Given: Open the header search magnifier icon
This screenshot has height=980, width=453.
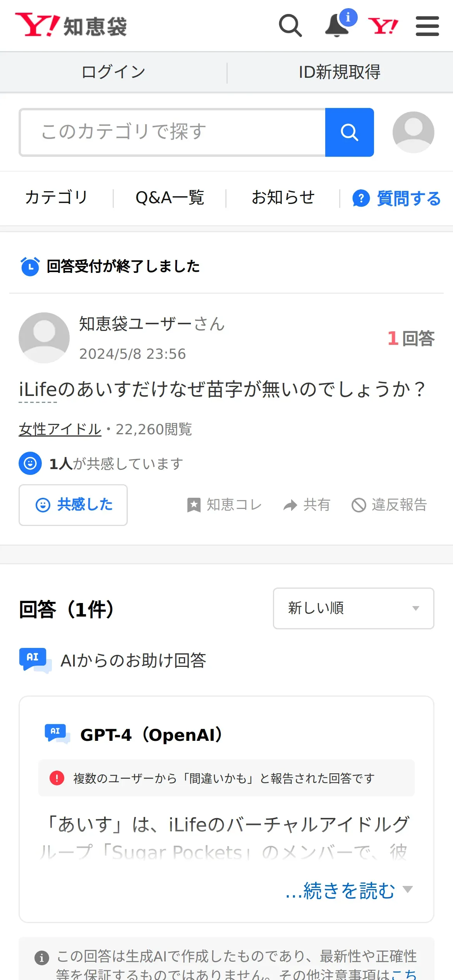Looking at the screenshot, I should [x=290, y=26].
